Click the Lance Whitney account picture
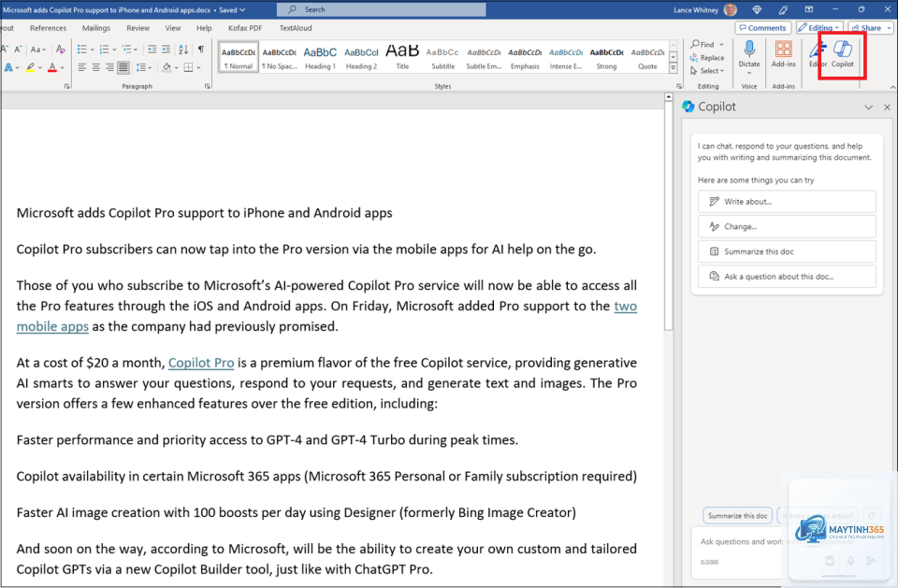The image size is (898, 588). (x=731, y=9)
